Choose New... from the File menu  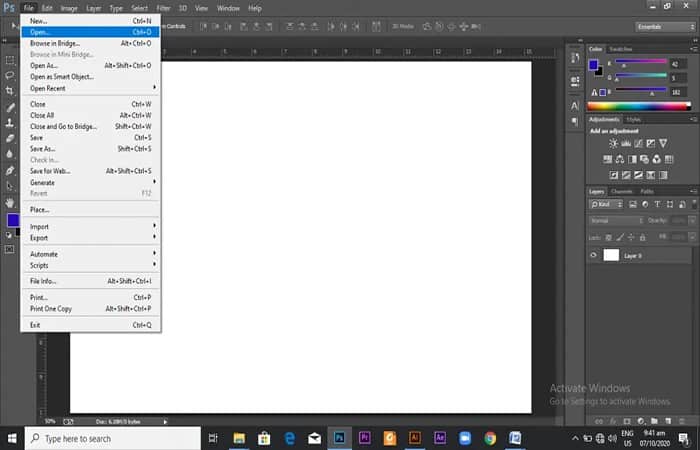tap(91, 21)
